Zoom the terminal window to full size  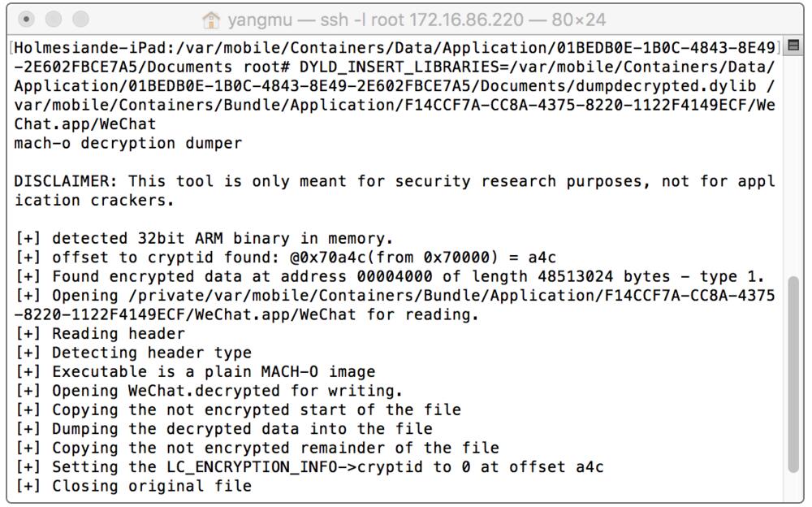point(81,19)
